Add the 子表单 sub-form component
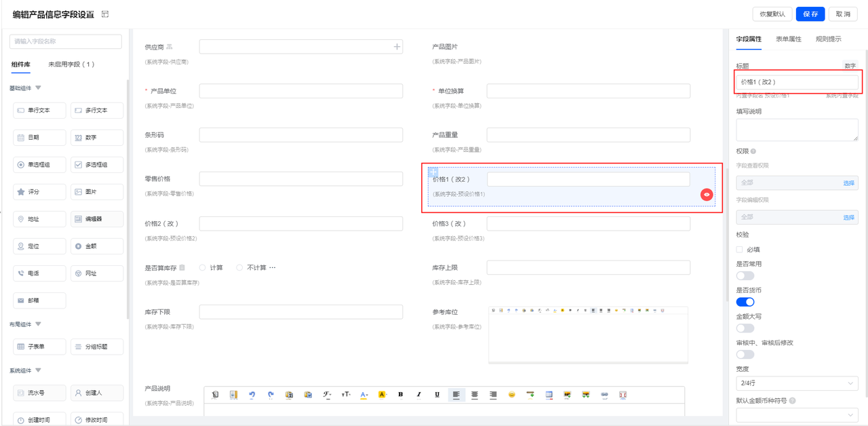The image size is (868, 426). (x=39, y=347)
